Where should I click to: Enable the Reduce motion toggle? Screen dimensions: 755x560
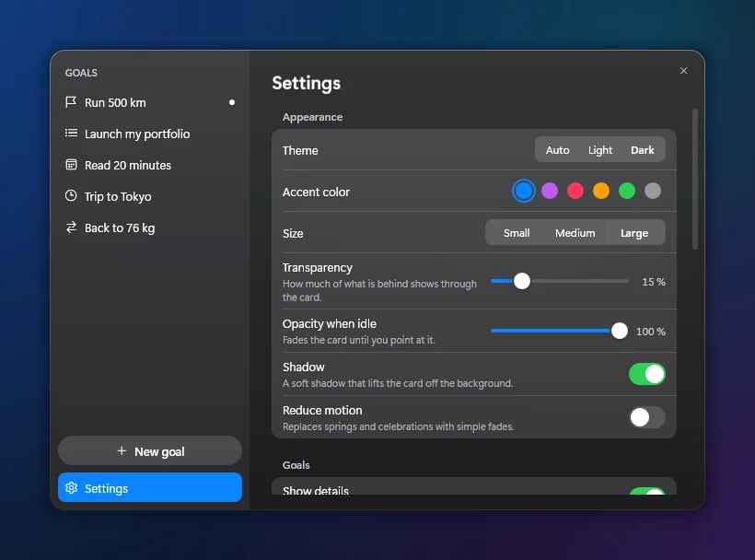tap(647, 417)
